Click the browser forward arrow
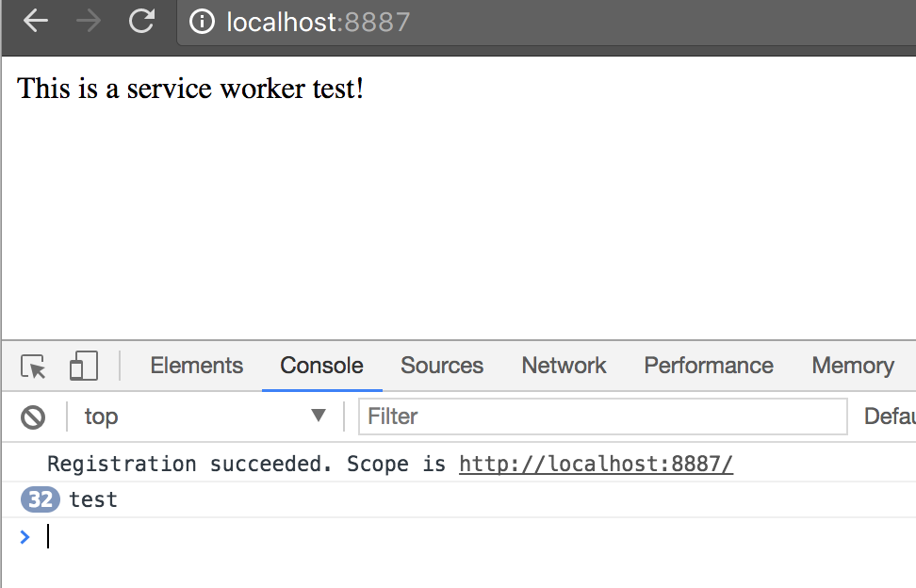916x588 pixels. pos(89,21)
